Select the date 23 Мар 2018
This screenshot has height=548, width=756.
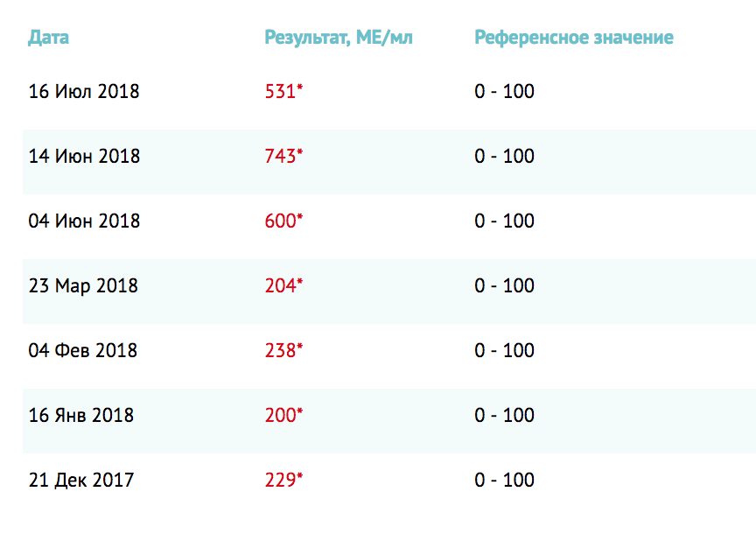tap(83, 285)
